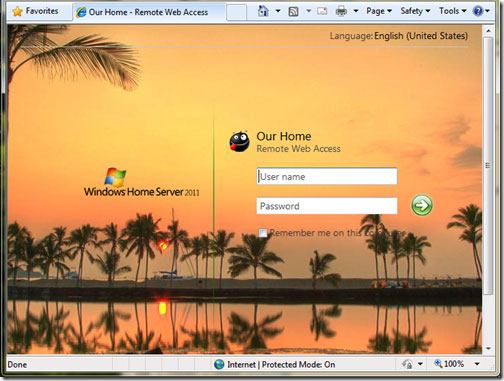Expand the Print options dropdown arrow
This screenshot has height=381, width=504.
(x=356, y=11)
